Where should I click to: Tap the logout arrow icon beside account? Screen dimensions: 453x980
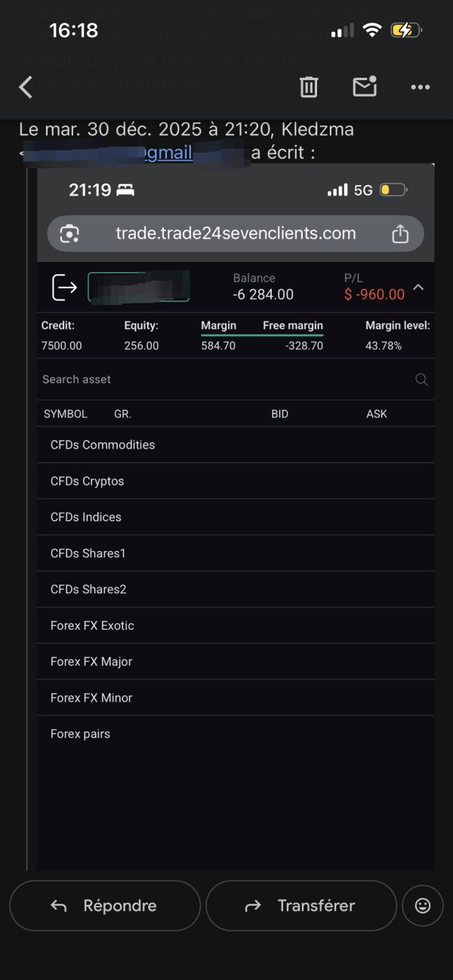click(x=65, y=287)
